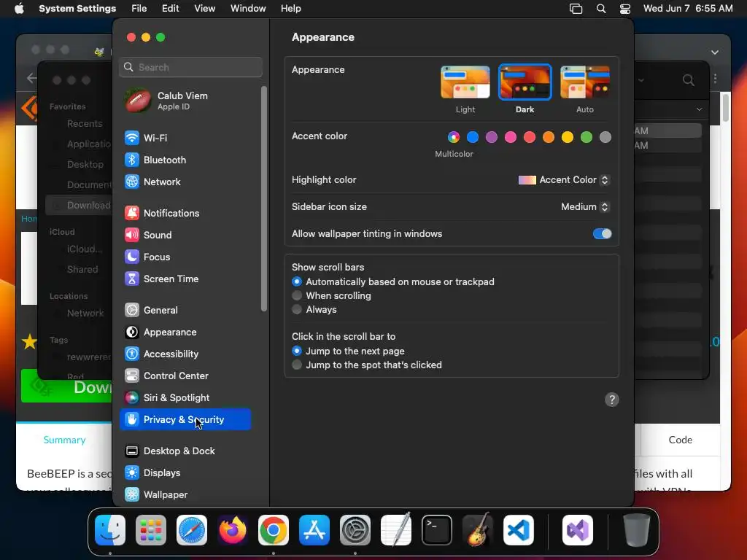Open Sound settings

(x=185, y=236)
